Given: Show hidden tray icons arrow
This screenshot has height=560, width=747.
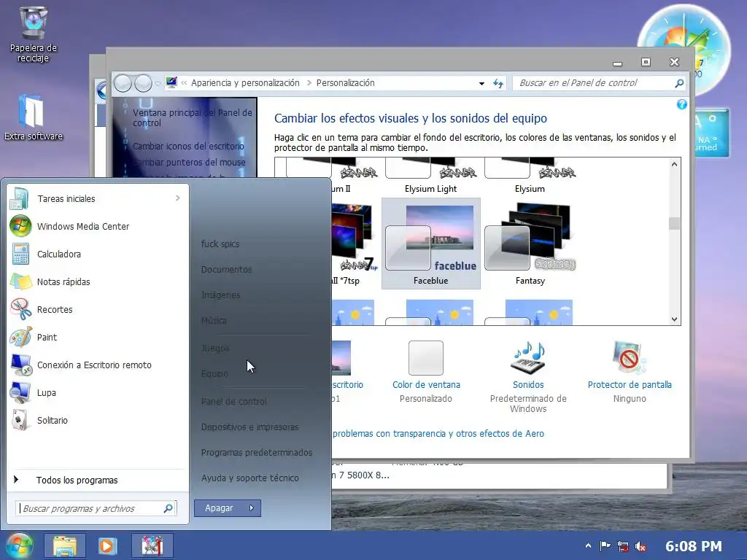Looking at the screenshot, I should pos(588,546).
